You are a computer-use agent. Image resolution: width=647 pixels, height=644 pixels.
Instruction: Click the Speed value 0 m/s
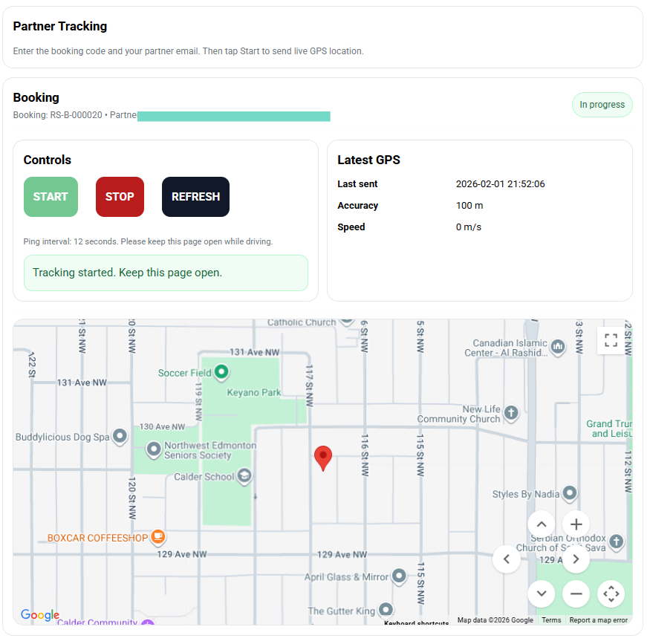(468, 227)
